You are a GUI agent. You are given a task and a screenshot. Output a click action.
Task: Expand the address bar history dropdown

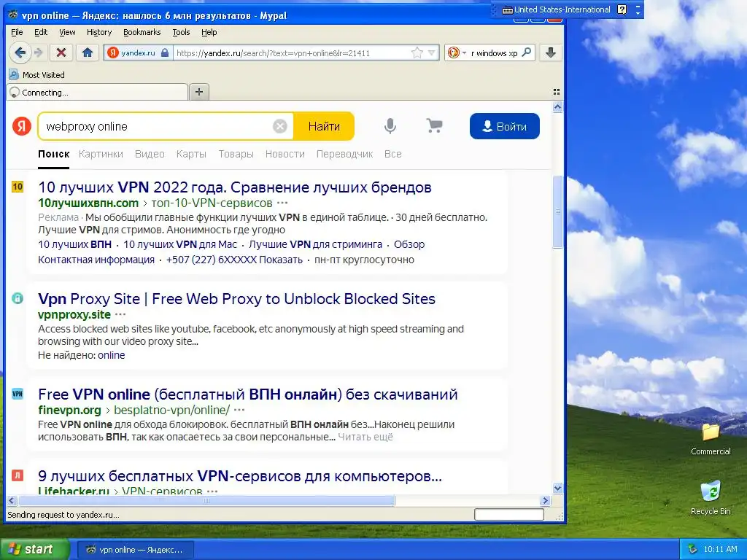click(432, 52)
